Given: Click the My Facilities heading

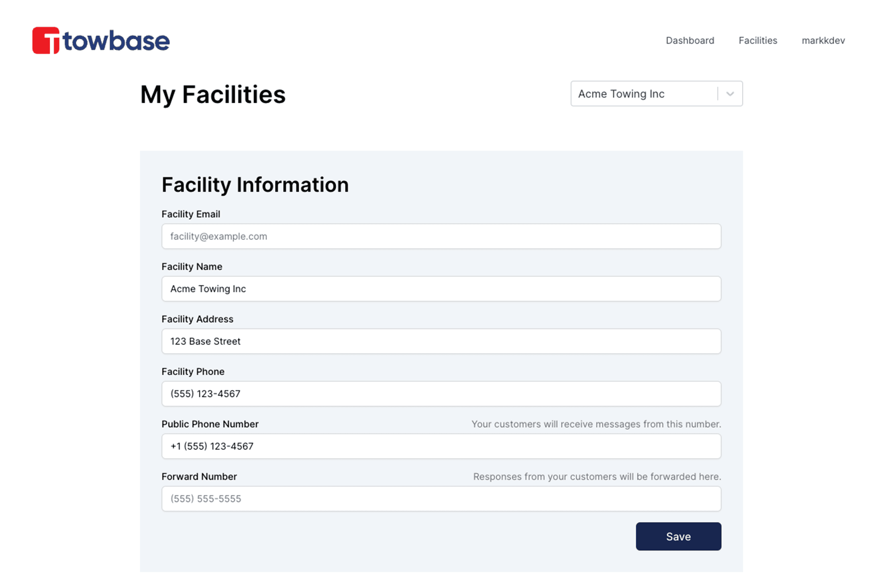Looking at the screenshot, I should pyautogui.click(x=212, y=95).
